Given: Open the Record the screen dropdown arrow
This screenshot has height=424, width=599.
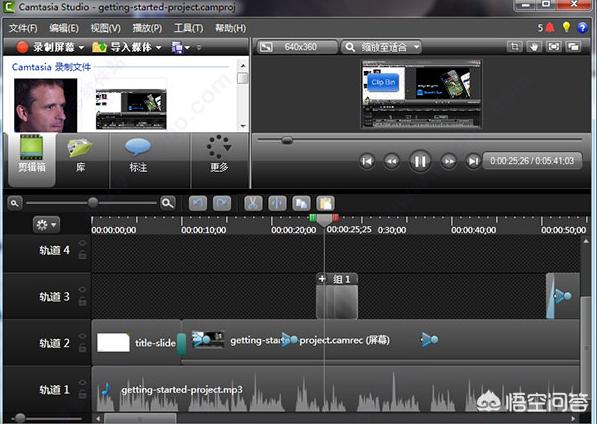Looking at the screenshot, I should 81,48.
